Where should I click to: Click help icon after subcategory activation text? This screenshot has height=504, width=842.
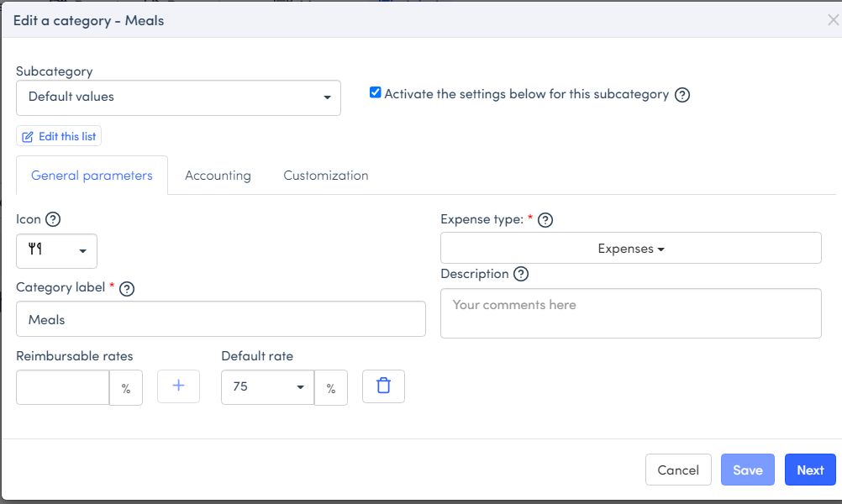point(682,95)
